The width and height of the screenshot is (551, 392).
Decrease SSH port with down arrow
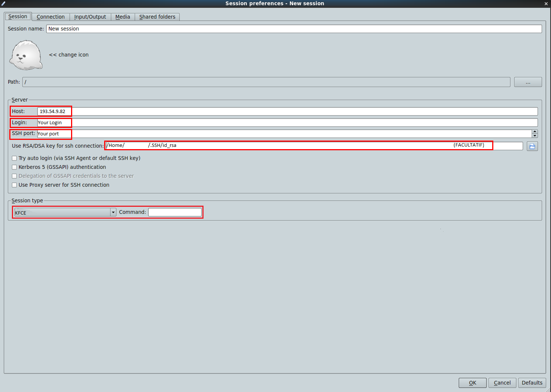click(535, 136)
